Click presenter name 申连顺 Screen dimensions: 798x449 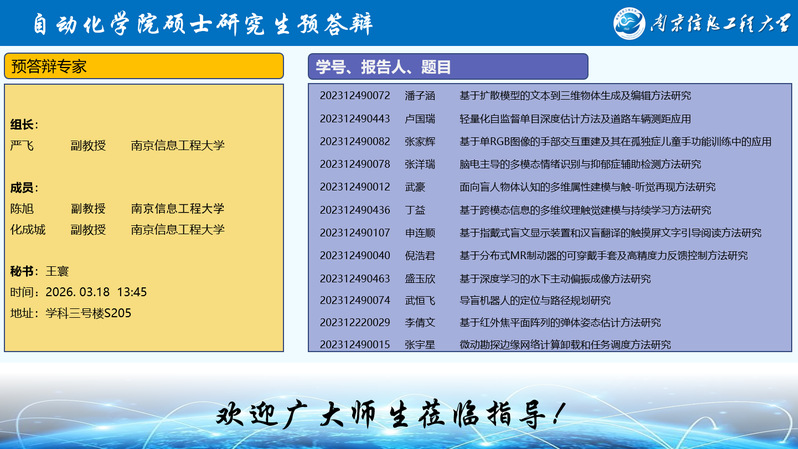[x=420, y=233]
